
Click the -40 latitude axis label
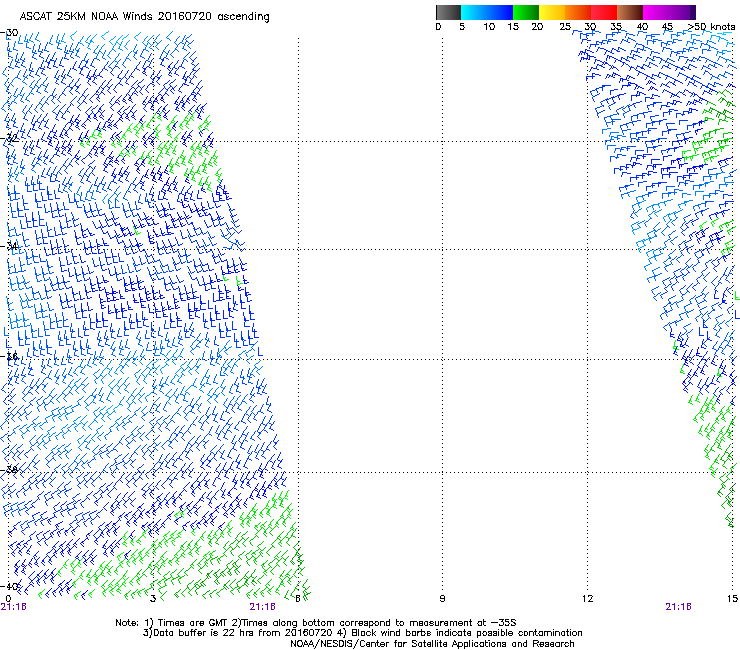pos(10,586)
